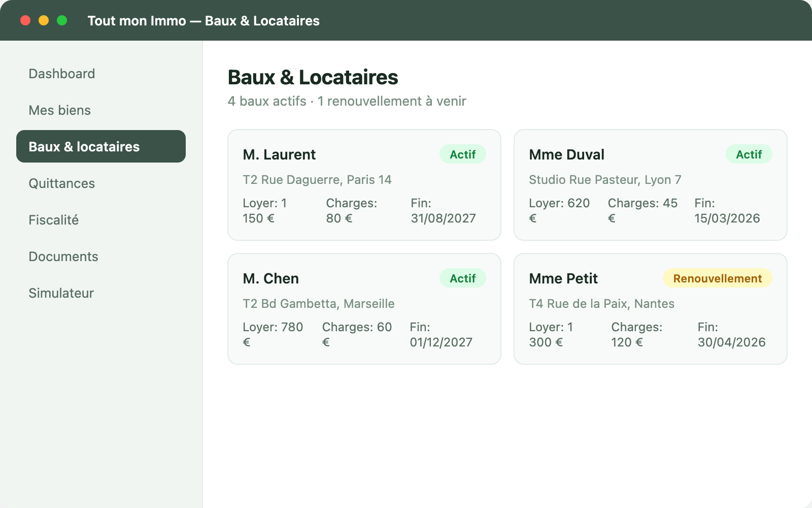
Task: Click Actif badge on M. Laurent card
Action: 463,154
